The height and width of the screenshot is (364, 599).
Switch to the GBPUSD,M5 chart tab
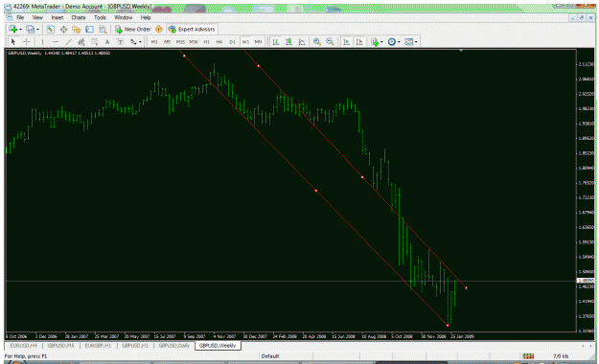(60, 346)
